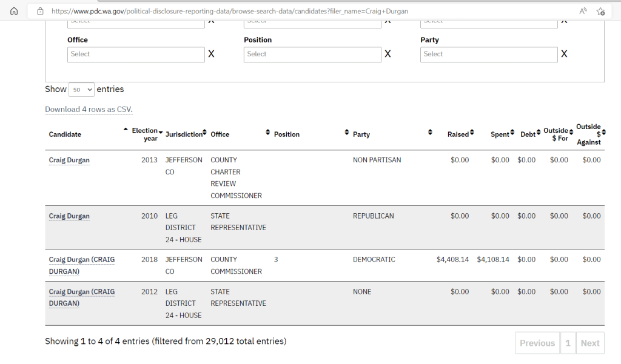
Task: Open the Party select dropdown
Action: coord(488,55)
